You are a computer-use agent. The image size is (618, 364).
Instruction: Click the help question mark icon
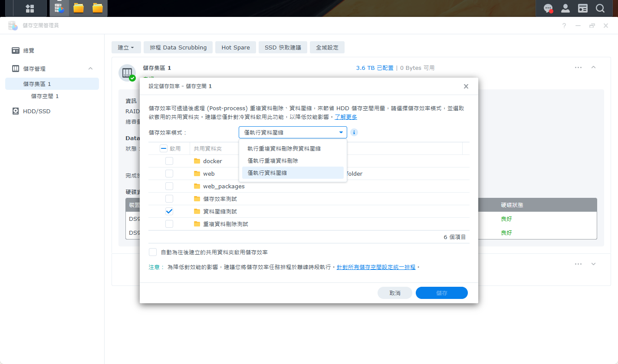(x=564, y=26)
